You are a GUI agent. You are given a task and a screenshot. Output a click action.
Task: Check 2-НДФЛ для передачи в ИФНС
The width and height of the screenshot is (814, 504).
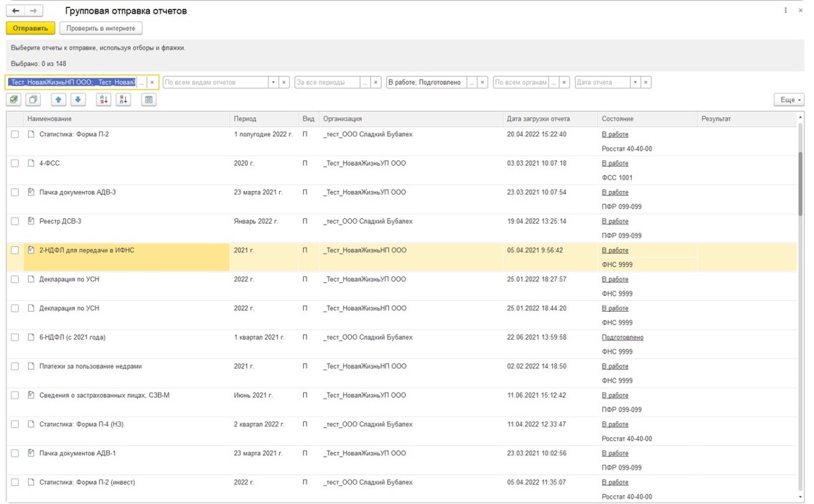(x=15, y=250)
